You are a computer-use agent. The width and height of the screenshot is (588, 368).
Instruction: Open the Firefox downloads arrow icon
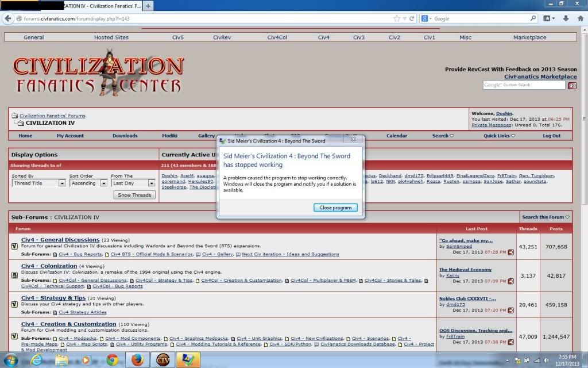pos(566,18)
